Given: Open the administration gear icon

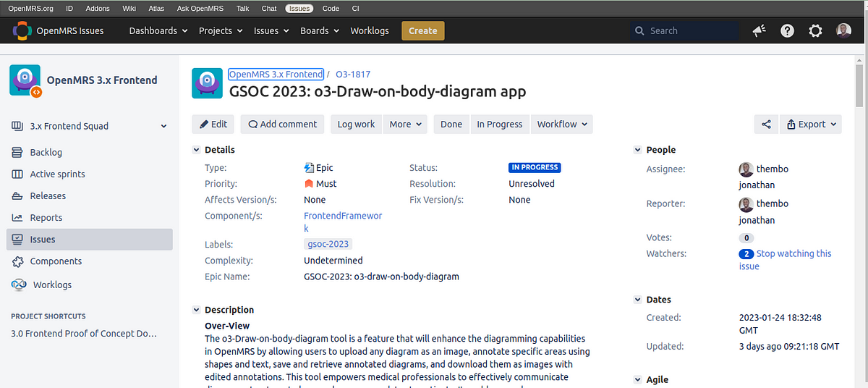Looking at the screenshot, I should pyautogui.click(x=815, y=30).
